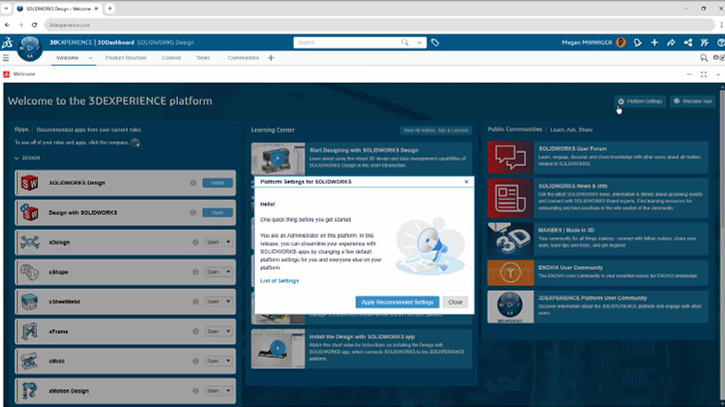725x407 pixels.
Task: Click the plus add icon in top bar
Action: pyautogui.click(x=654, y=43)
